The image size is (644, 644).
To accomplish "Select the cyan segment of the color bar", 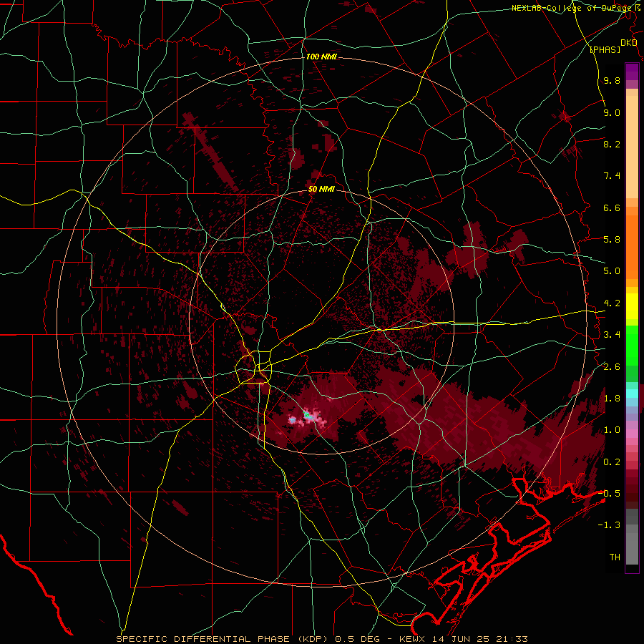I will point(632,394).
